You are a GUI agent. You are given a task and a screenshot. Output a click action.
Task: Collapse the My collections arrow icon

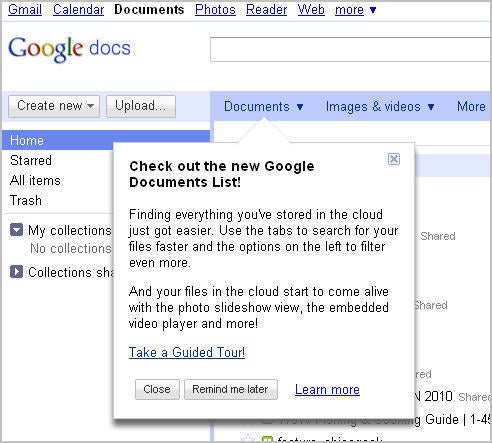16,230
